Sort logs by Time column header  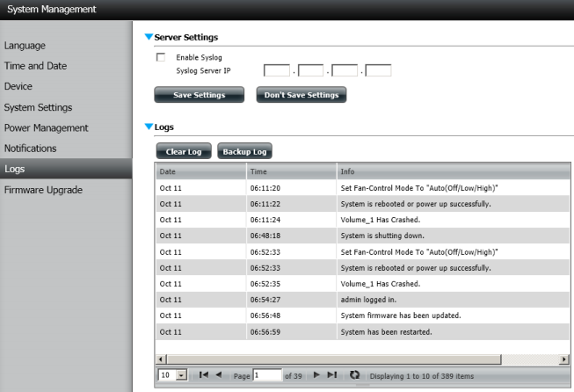tap(291, 171)
